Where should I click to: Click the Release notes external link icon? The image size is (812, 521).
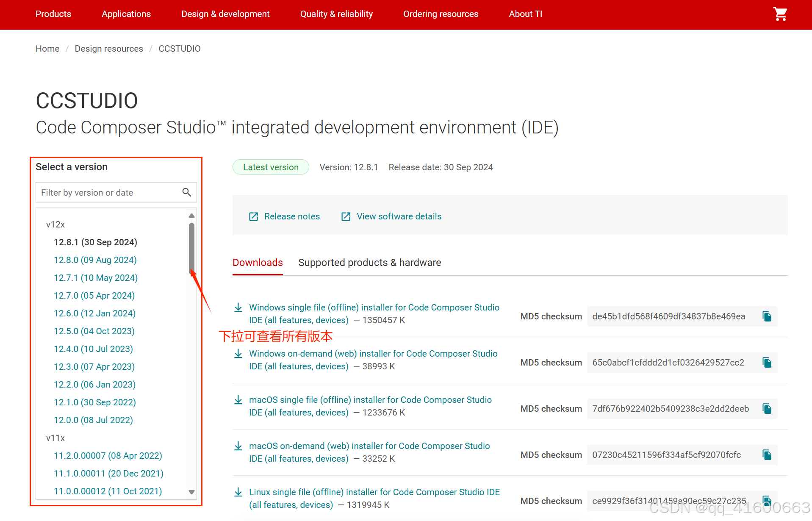pos(253,216)
